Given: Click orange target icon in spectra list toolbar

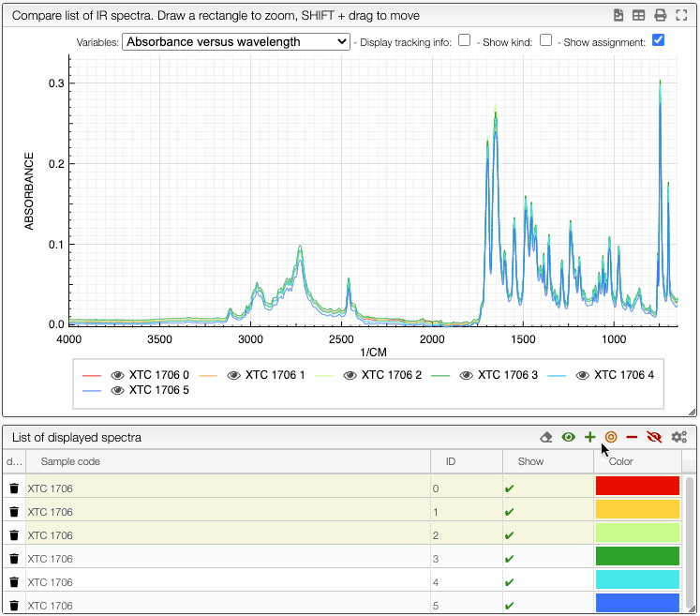Looking at the screenshot, I should [611, 437].
